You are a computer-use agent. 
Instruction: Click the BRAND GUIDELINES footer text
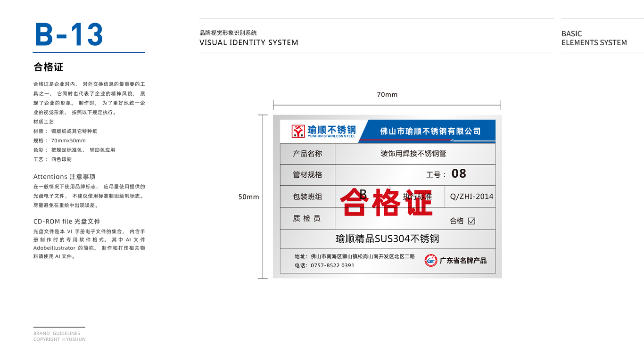coord(57,333)
